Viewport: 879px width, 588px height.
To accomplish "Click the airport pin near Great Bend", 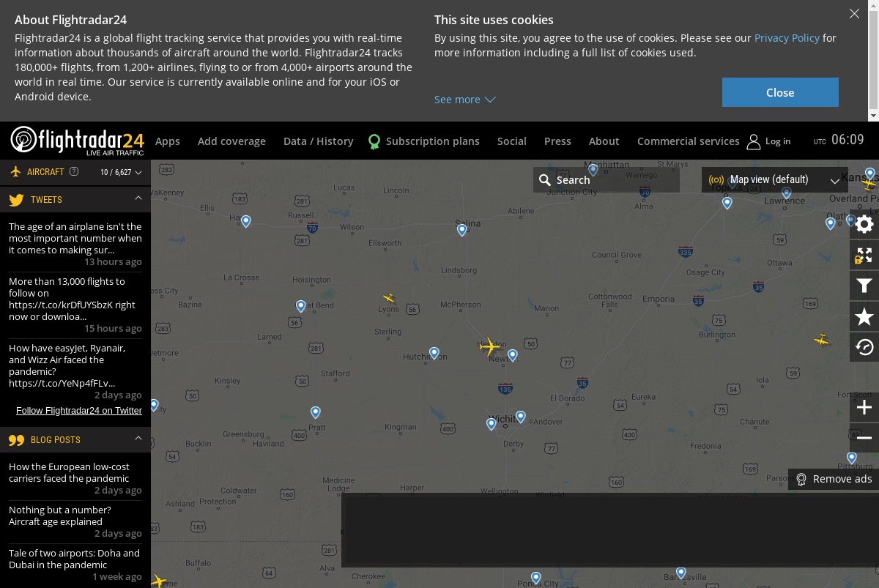I will [x=300, y=306].
